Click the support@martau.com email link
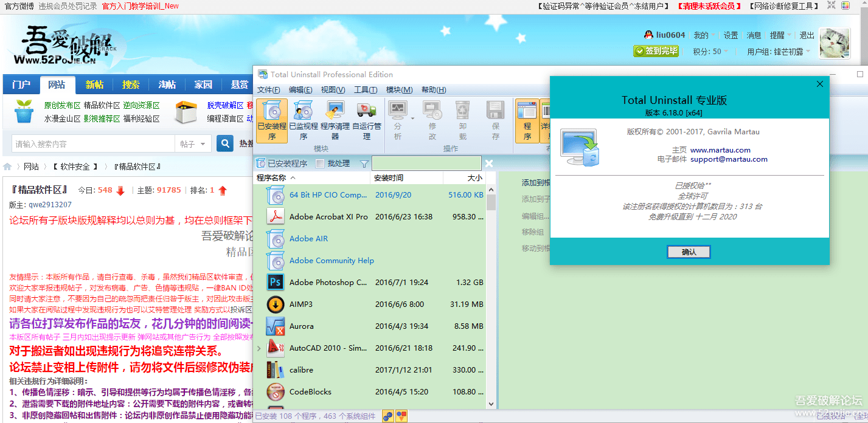Viewport: 868px width, 423px height. [x=729, y=159]
